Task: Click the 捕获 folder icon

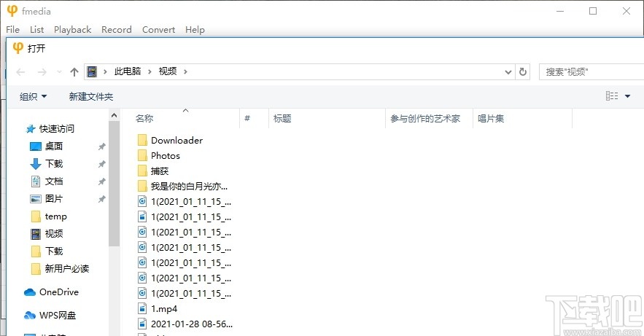Action: click(x=142, y=171)
